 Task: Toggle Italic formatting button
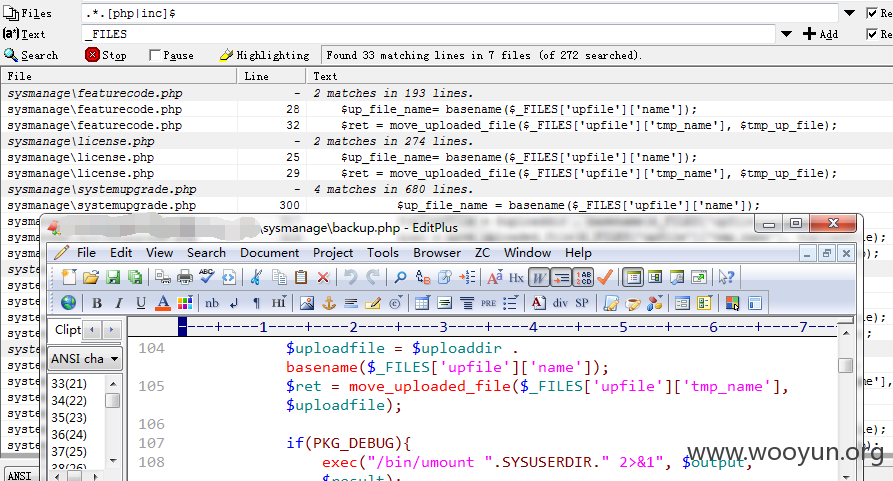(x=119, y=303)
